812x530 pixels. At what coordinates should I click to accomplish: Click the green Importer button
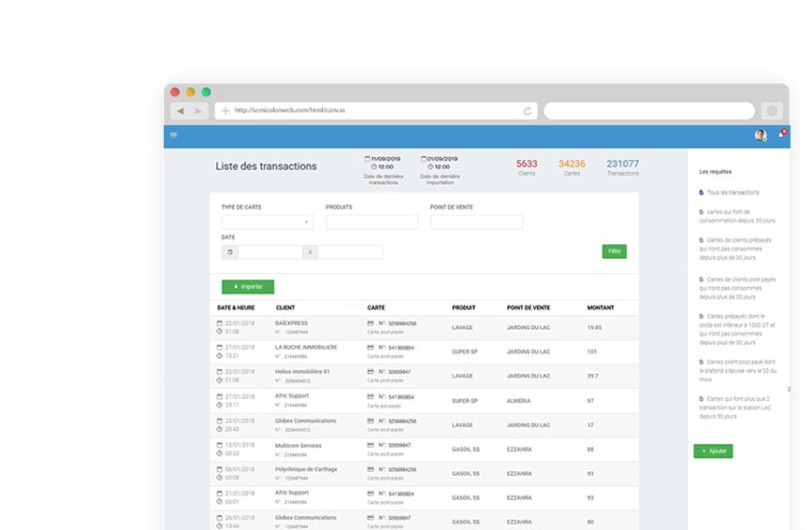pos(248,287)
